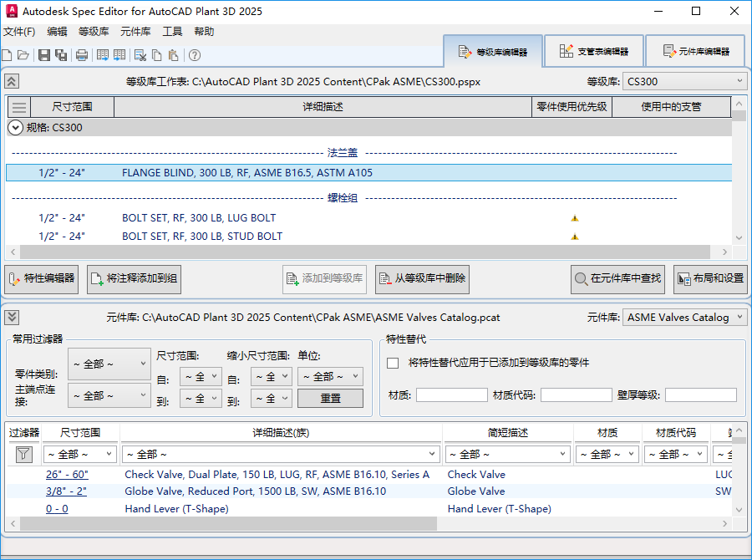Open the 工具 menu

172,32
